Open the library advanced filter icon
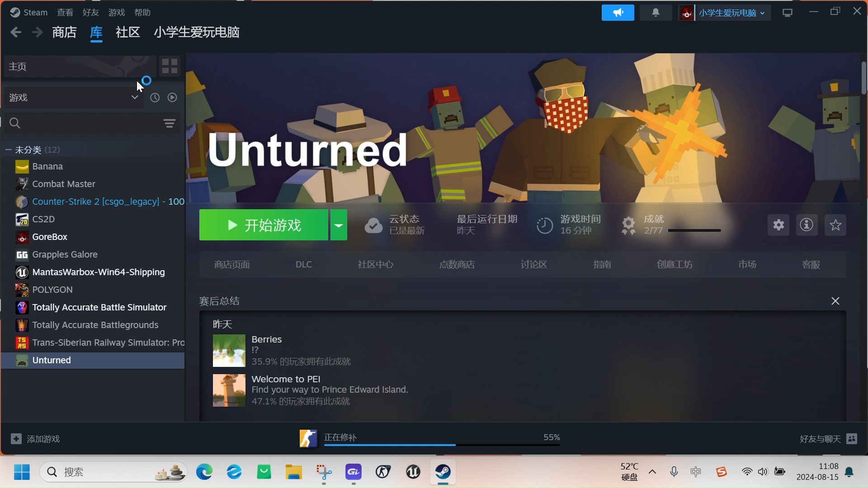This screenshot has width=868, height=488. point(170,123)
